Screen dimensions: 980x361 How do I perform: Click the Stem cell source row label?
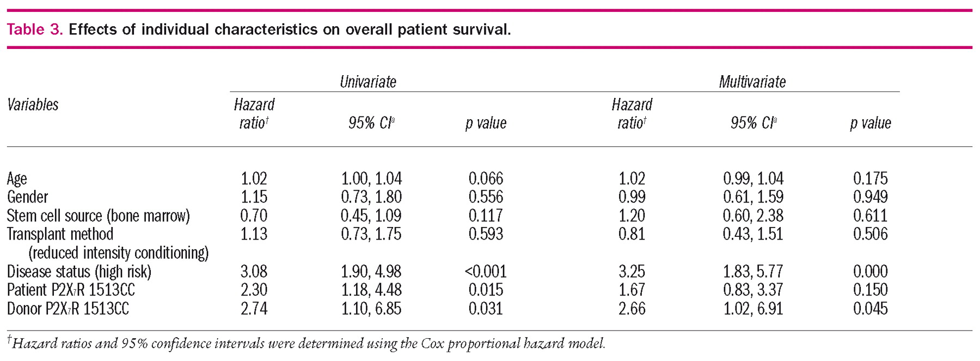tap(98, 216)
